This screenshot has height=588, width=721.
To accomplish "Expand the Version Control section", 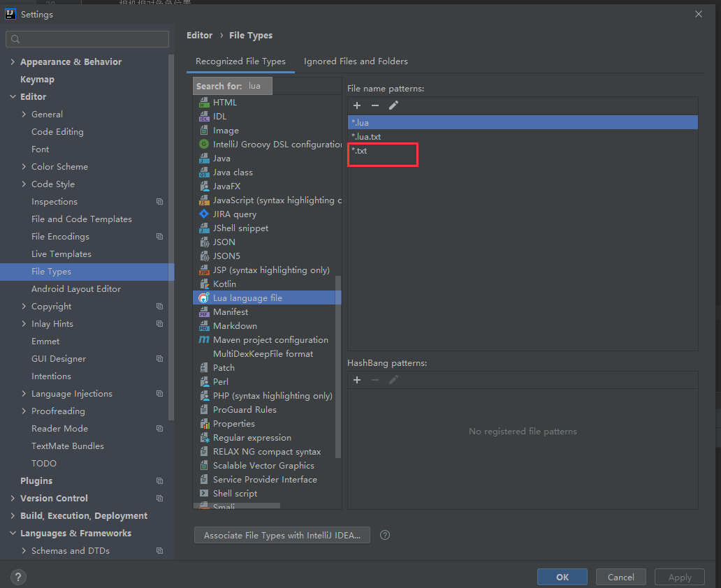I will coord(13,499).
